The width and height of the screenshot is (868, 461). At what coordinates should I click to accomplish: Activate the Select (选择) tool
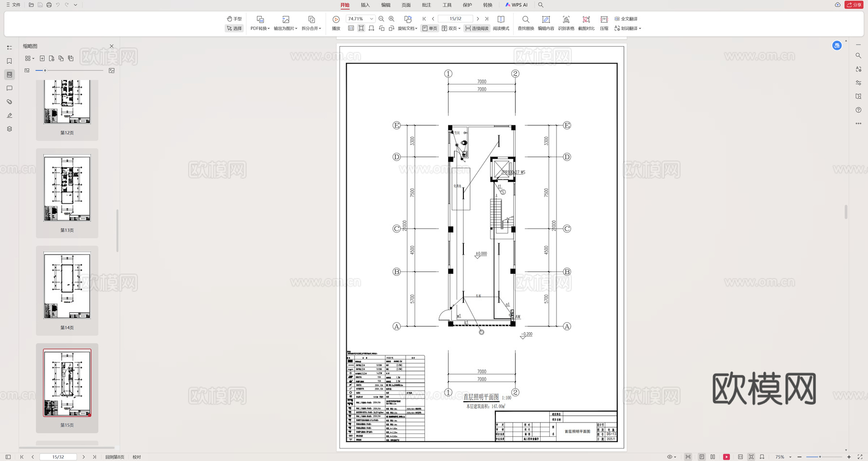pos(234,28)
